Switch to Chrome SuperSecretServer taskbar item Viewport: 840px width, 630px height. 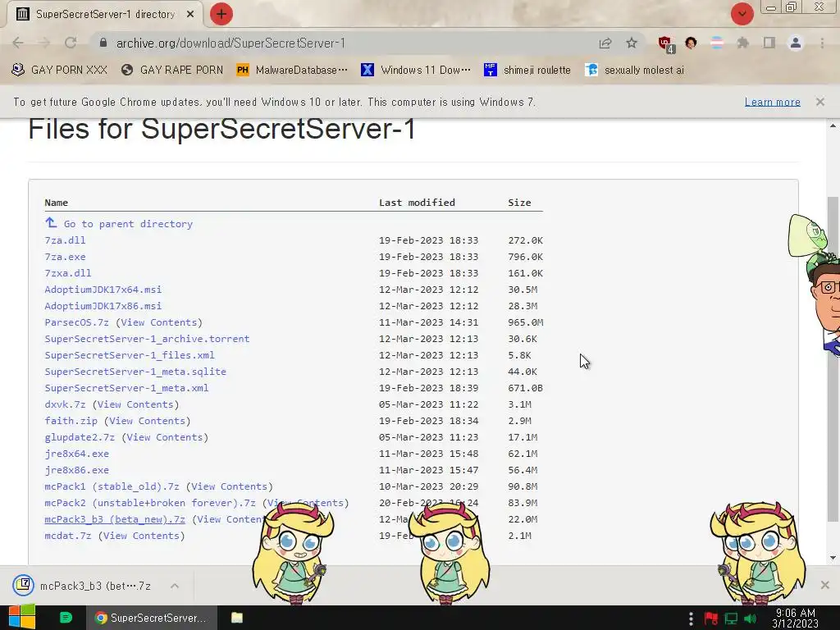pos(152,618)
